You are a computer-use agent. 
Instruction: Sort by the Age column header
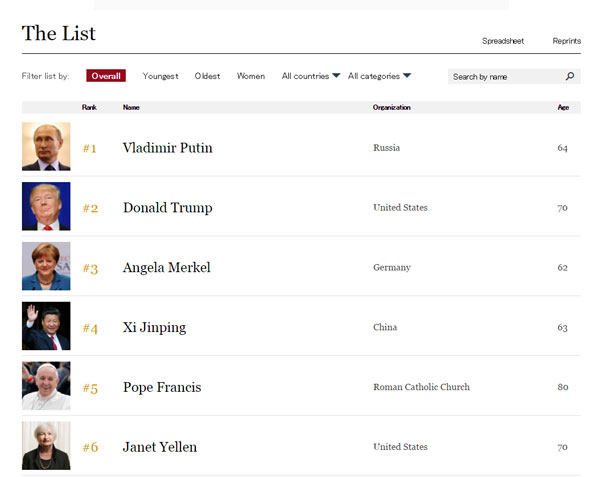563,107
